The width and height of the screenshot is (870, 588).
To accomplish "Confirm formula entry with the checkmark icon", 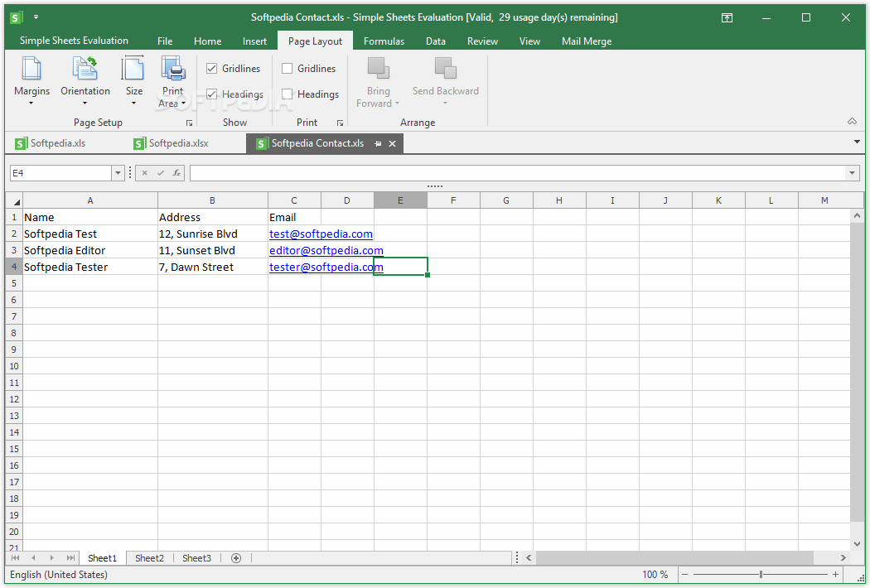I will point(161,173).
